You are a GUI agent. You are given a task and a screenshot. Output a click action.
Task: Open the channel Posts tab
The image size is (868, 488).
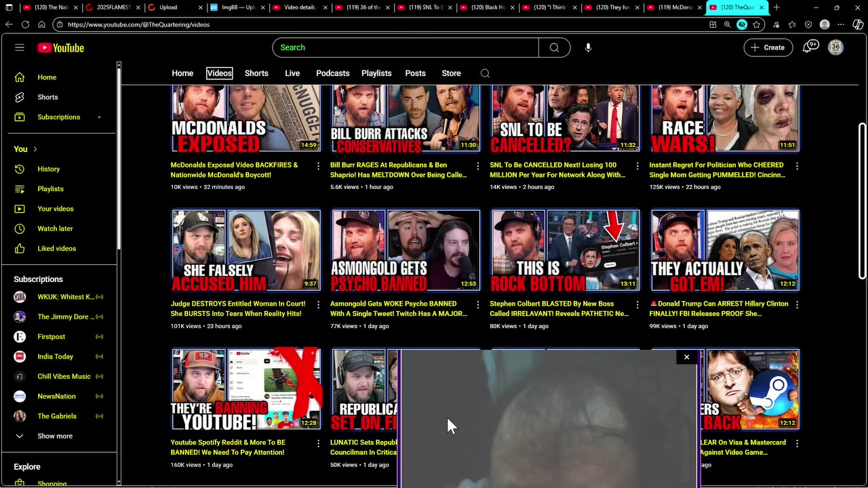pyautogui.click(x=415, y=73)
